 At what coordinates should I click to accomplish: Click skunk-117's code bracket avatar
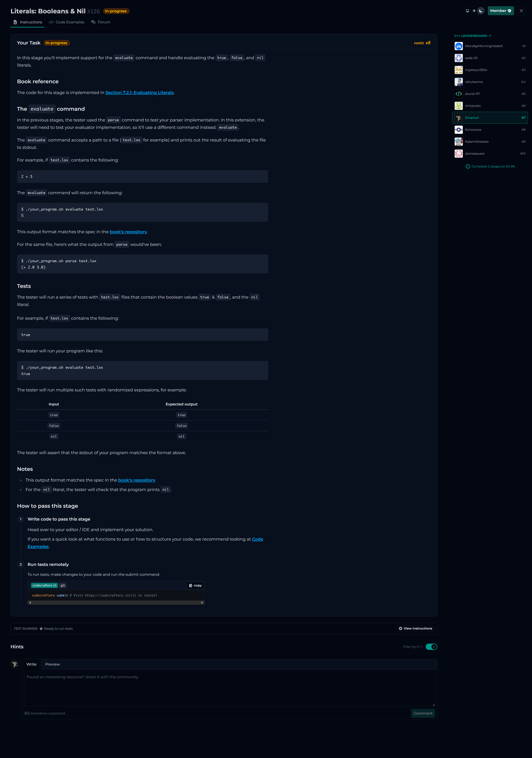click(x=458, y=94)
